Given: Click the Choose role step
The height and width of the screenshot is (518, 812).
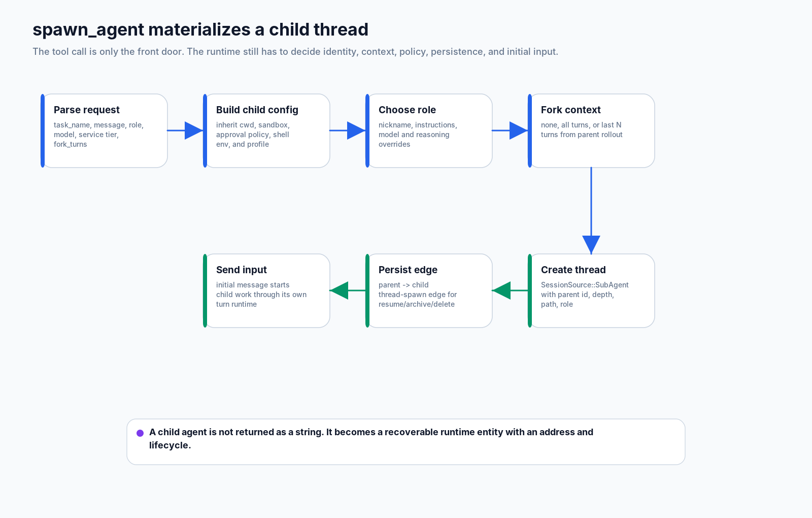Looking at the screenshot, I should pyautogui.click(x=429, y=131).
